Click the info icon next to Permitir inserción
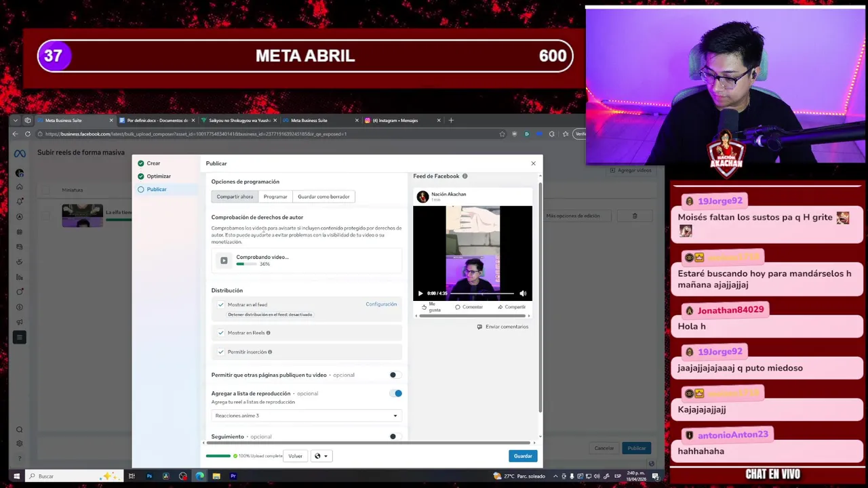868x488 pixels. (x=270, y=352)
